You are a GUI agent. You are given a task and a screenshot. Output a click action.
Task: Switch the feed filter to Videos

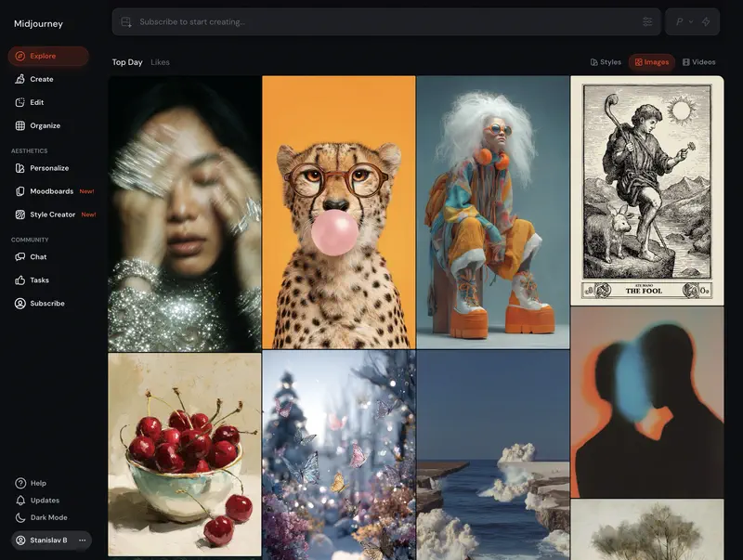click(699, 62)
